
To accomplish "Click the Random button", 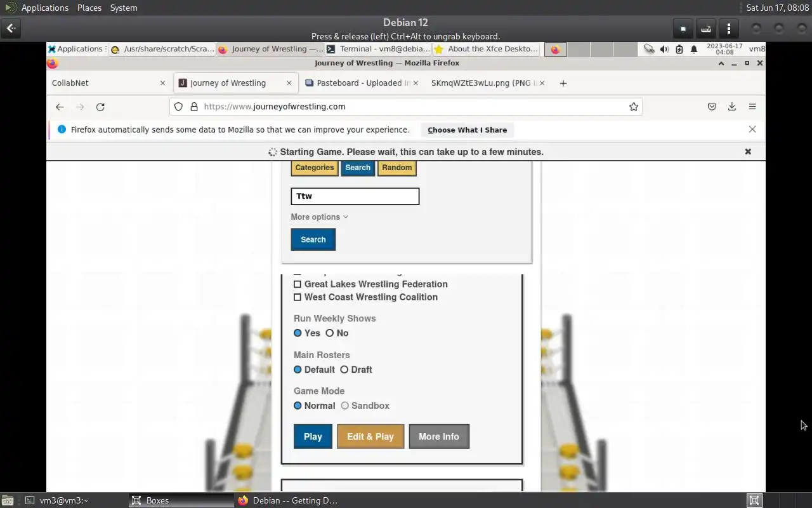I will point(397,168).
